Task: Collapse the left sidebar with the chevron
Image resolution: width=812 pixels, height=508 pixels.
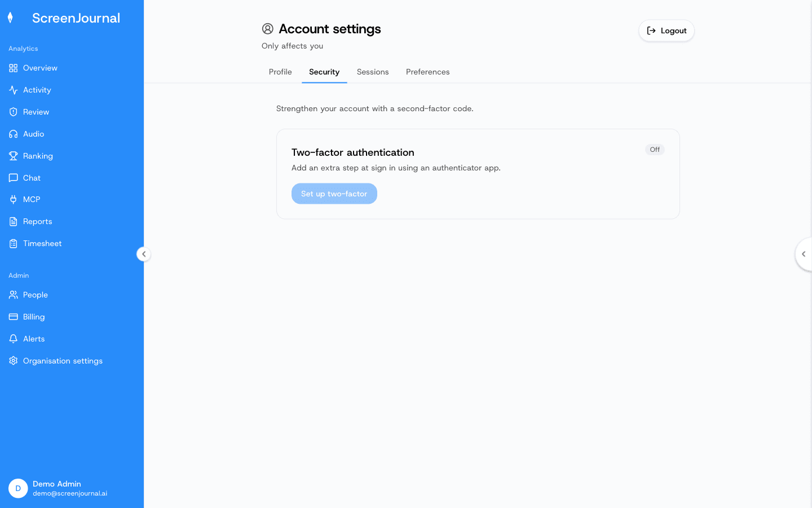Action: click(x=144, y=255)
